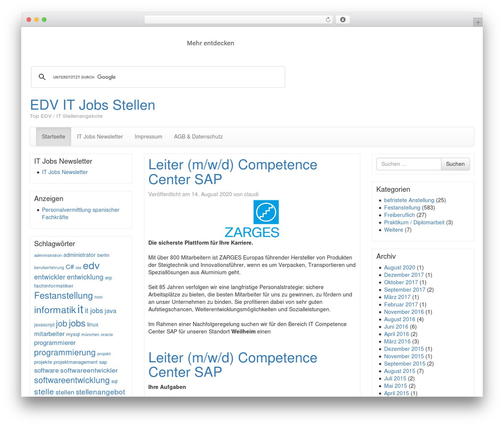Viewport: 504px width, 427px height.
Task: Click the 'Festanstellung' tag in Schlagwörter
Action: coord(63,296)
